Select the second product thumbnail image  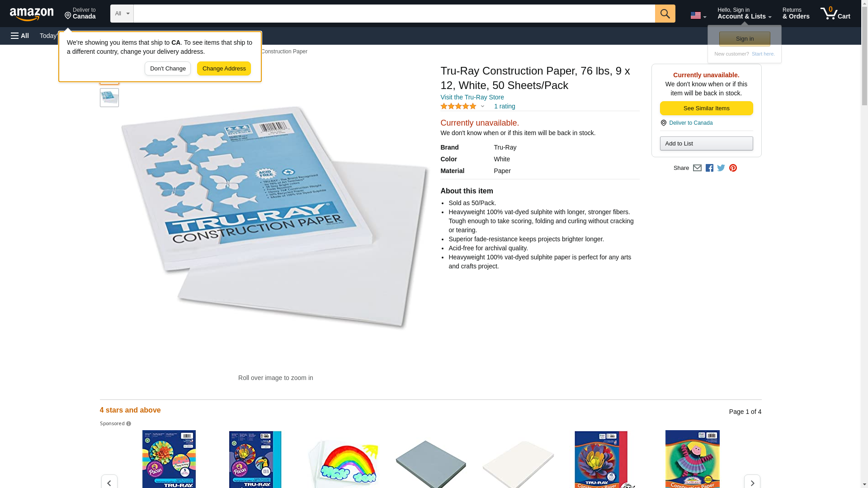coord(109,98)
